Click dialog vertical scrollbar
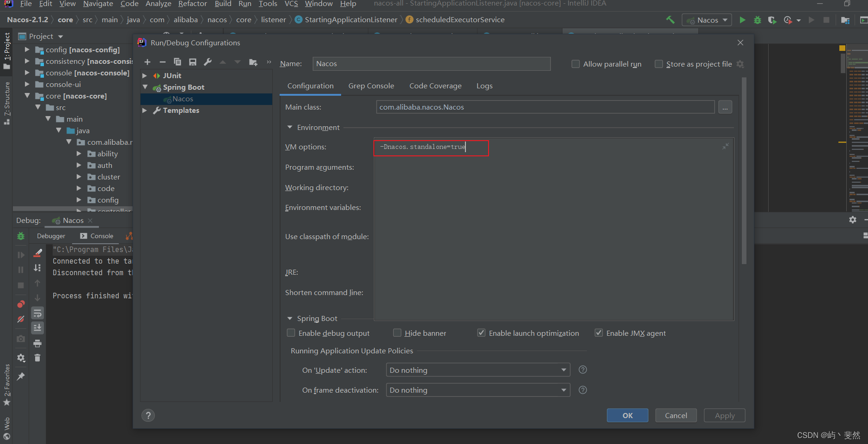This screenshot has width=868, height=444. pyautogui.click(x=744, y=171)
